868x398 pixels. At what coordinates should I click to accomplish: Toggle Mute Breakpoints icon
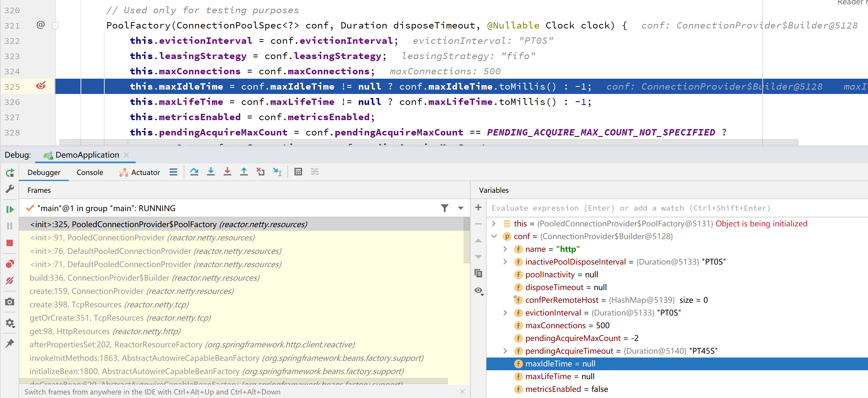pos(10,280)
